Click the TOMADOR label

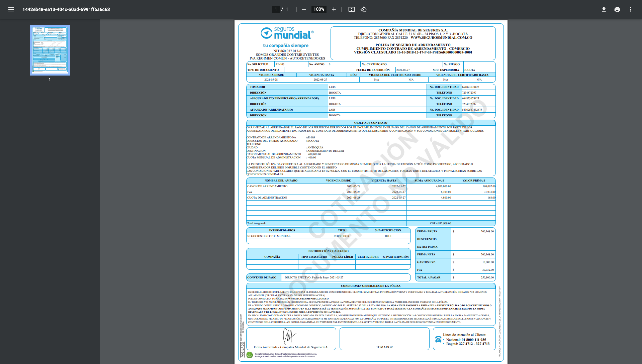click(x=257, y=87)
